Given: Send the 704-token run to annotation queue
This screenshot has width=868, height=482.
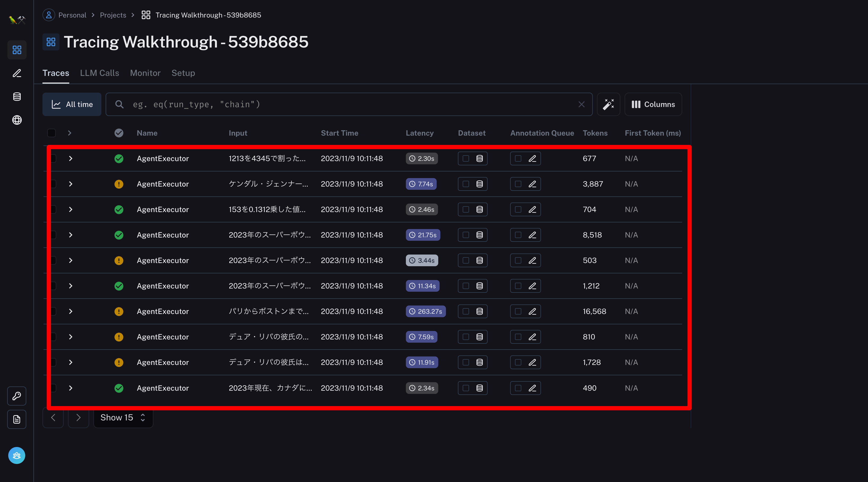Looking at the screenshot, I should [x=532, y=209].
